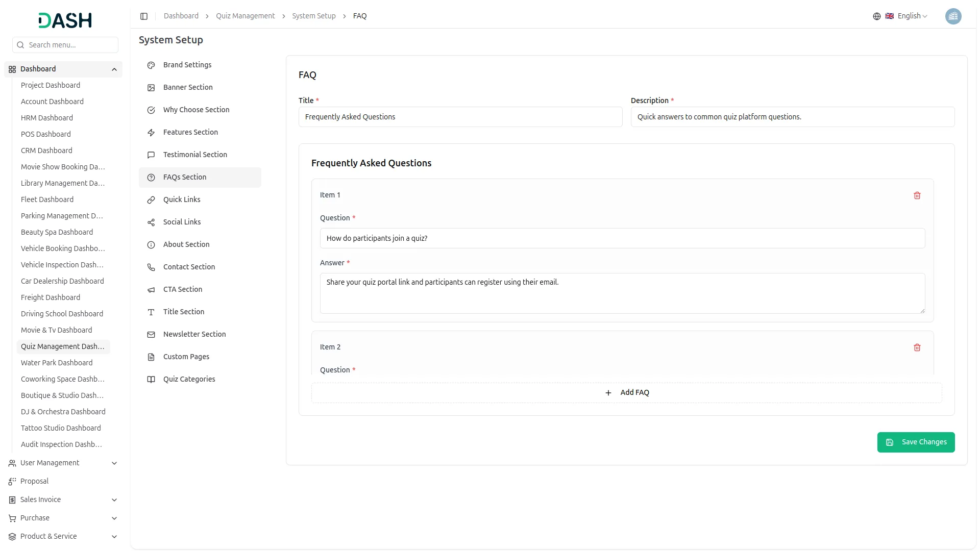Delete FAQ Item 2 with trash icon
This screenshot has height=551, width=980.
[917, 347]
